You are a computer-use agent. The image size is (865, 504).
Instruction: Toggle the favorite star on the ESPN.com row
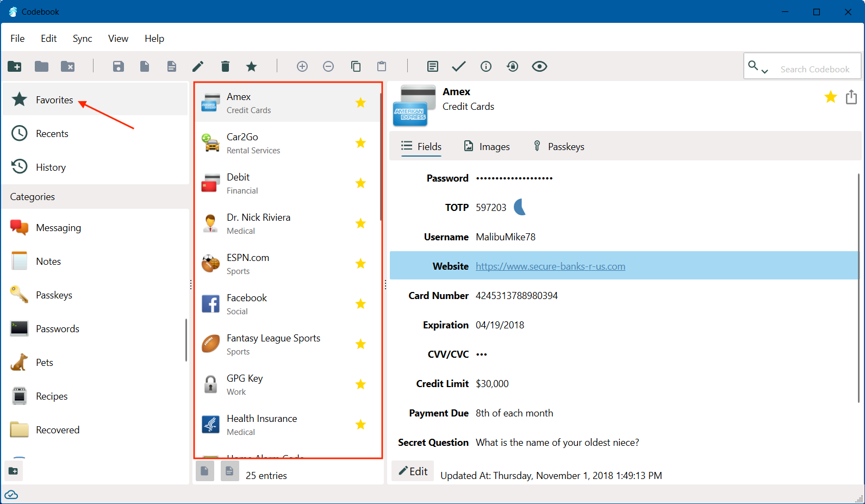click(360, 264)
